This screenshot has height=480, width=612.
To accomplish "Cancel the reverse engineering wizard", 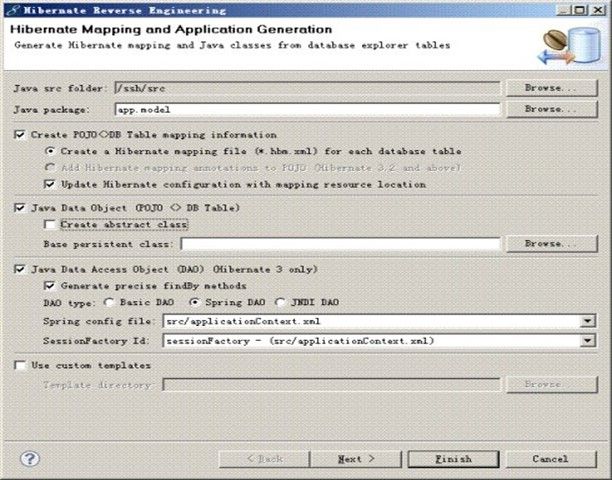I will coord(552,459).
